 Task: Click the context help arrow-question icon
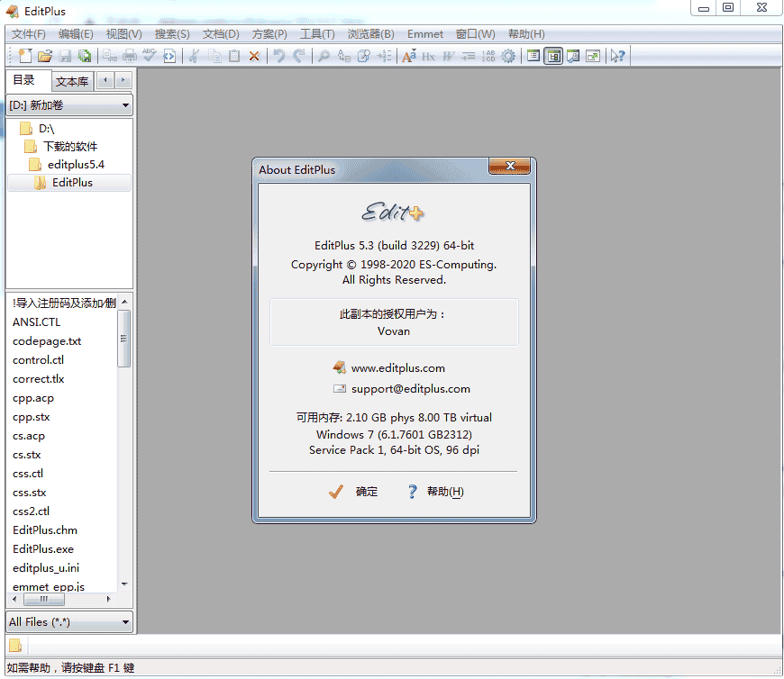tap(617, 56)
